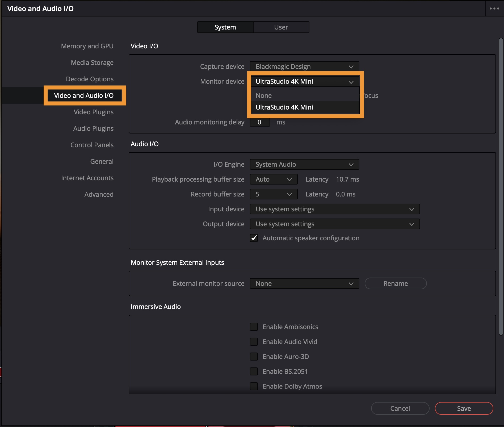504x427 pixels.
Task: Click the Monitor System External Inputs heading
Action: (x=177, y=262)
